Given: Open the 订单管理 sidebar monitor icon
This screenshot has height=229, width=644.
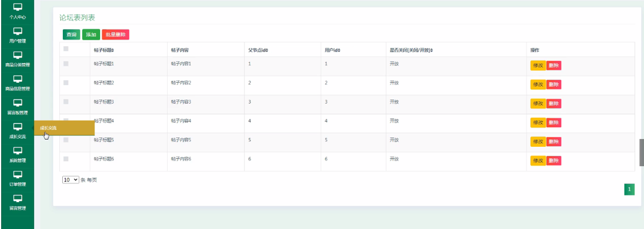Looking at the screenshot, I should tap(17, 174).
